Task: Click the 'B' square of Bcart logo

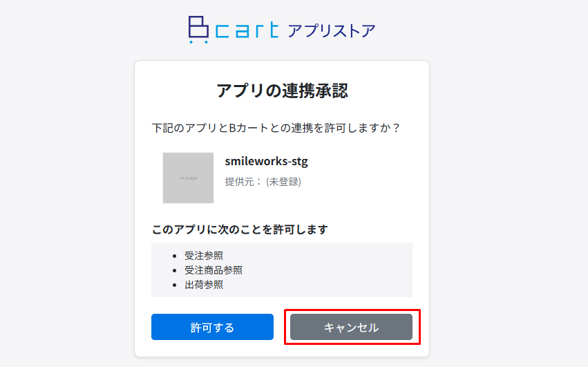Action: pyautogui.click(x=198, y=27)
